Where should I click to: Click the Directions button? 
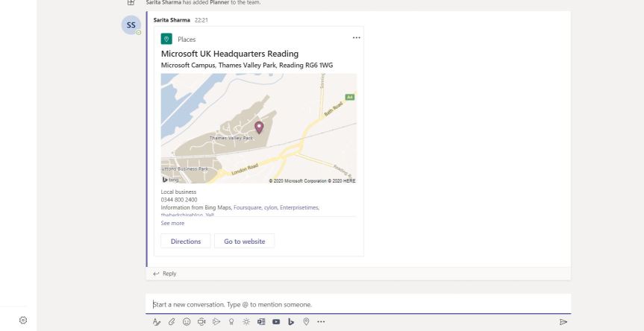pyautogui.click(x=186, y=242)
